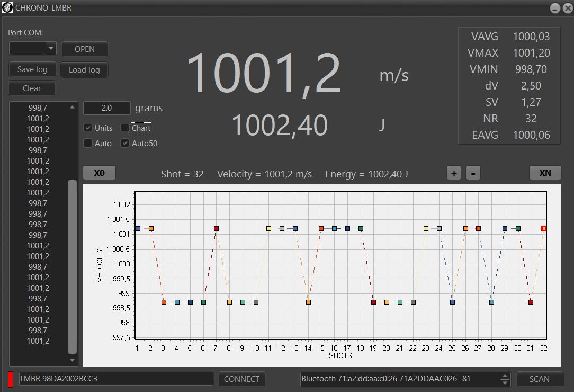Image resolution: width=574 pixels, height=392 pixels.
Task: Enable the Chart checkbox
Action: coord(125,128)
